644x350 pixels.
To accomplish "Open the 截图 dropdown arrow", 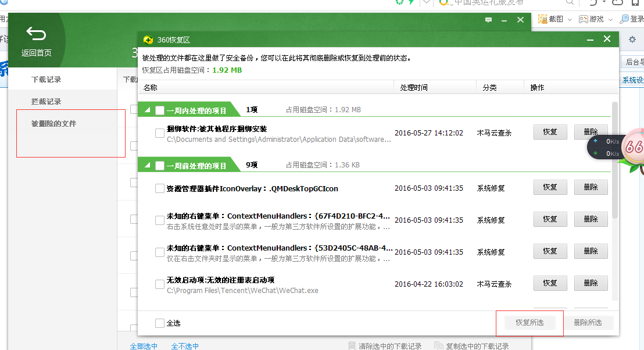I will (570, 19).
